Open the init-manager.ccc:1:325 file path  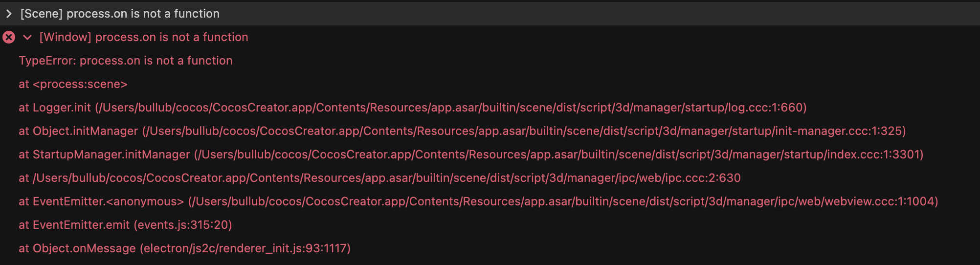point(524,131)
